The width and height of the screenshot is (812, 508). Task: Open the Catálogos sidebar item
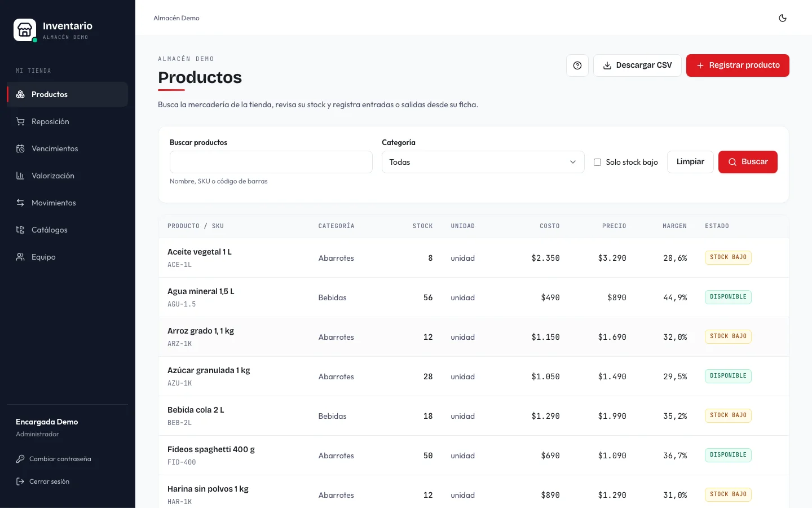coord(67,230)
